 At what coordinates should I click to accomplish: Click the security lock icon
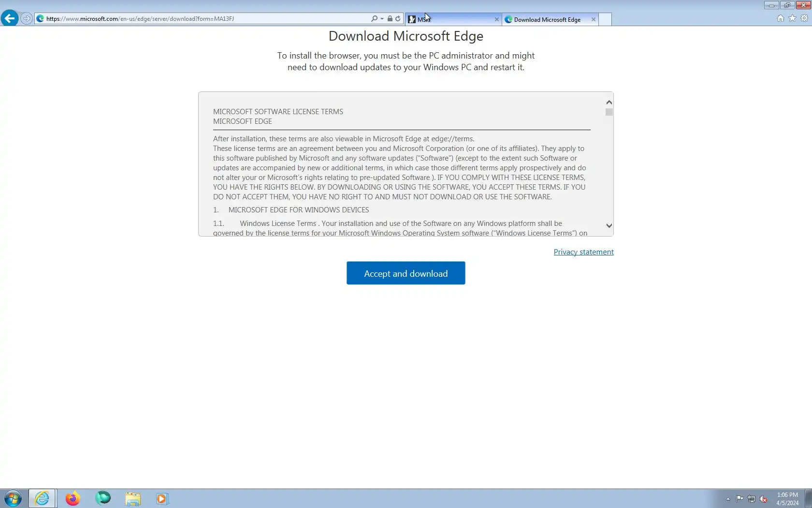pyautogui.click(x=390, y=19)
